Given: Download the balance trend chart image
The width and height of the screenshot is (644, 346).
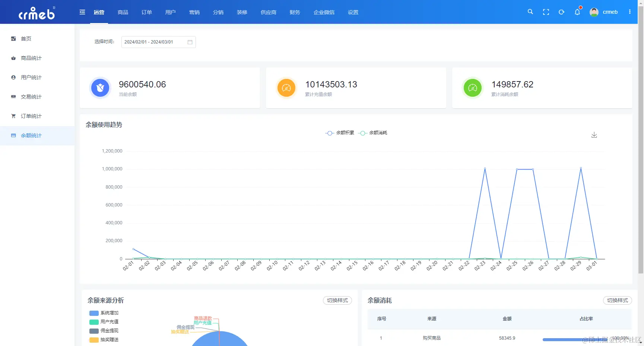Looking at the screenshot, I should click(x=594, y=135).
